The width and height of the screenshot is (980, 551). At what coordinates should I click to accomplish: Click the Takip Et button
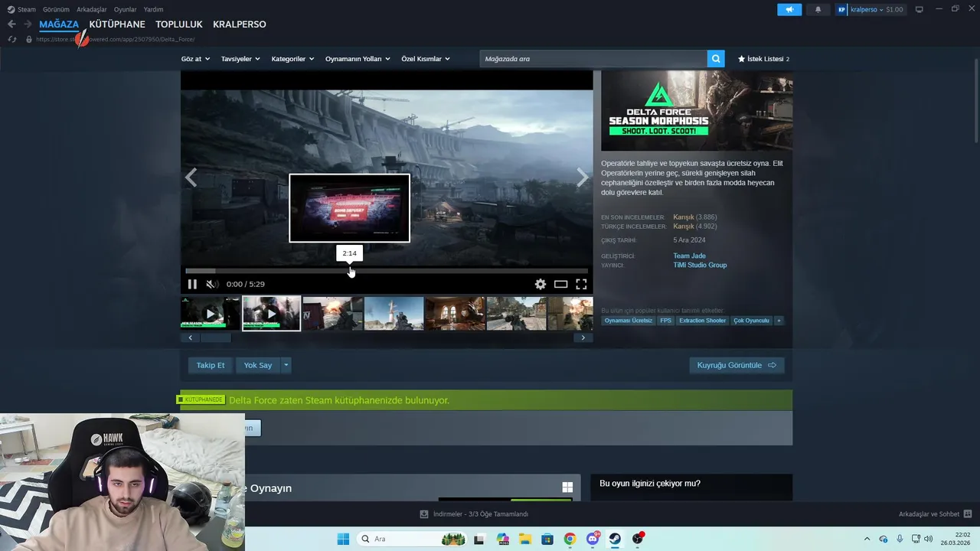click(x=211, y=365)
